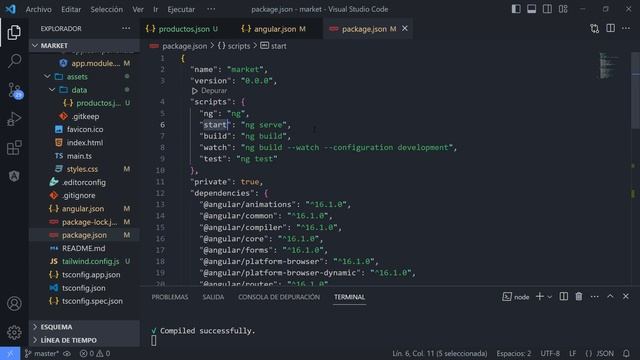Toggle the primary side bar layout icon

pyautogui.click(x=516, y=9)
